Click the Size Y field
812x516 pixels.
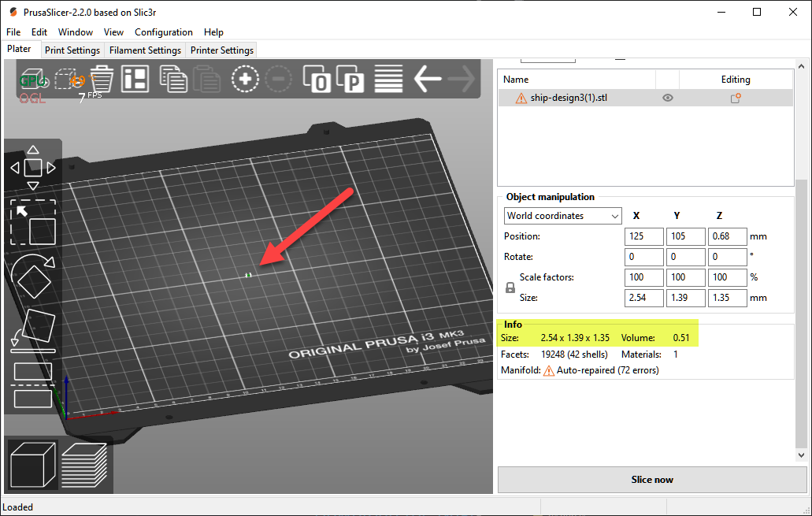pyautogui.click(x=686, y=298)
